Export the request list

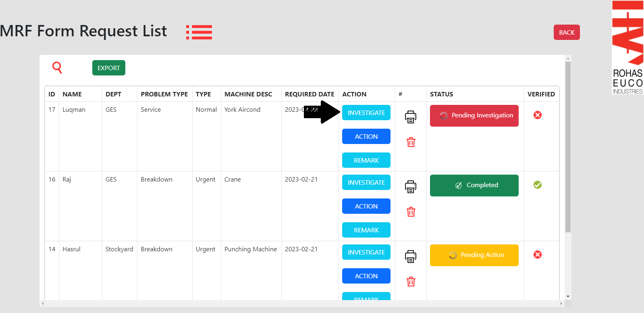click(x=108, y=68)
